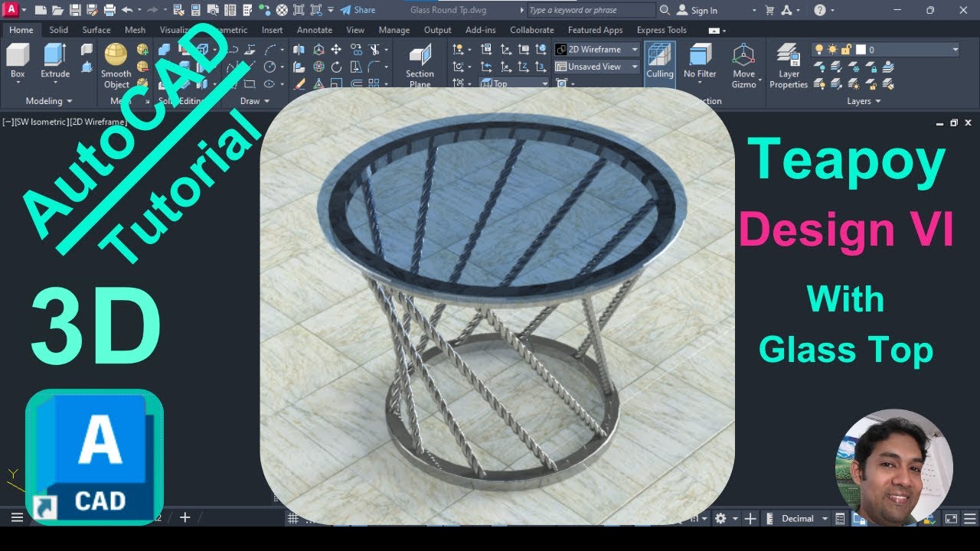Add a new layout tab with plus

185,517
